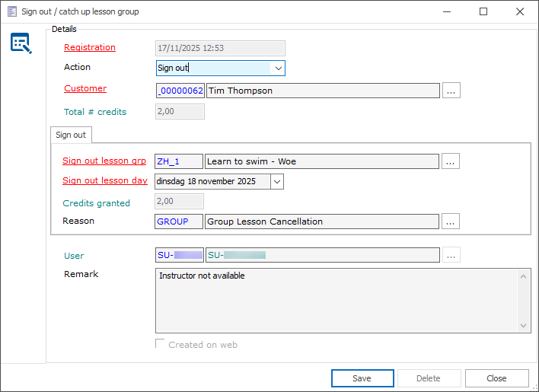Click the Save button
Image resolution: width=539 pixels, height=392 pixels.
[362, 378]
